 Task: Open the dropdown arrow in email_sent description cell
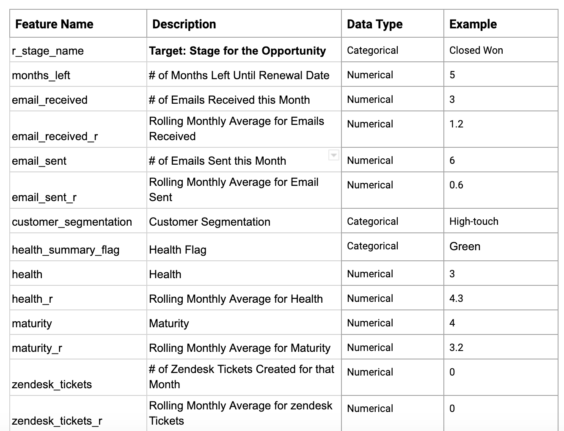coord(333,155)
